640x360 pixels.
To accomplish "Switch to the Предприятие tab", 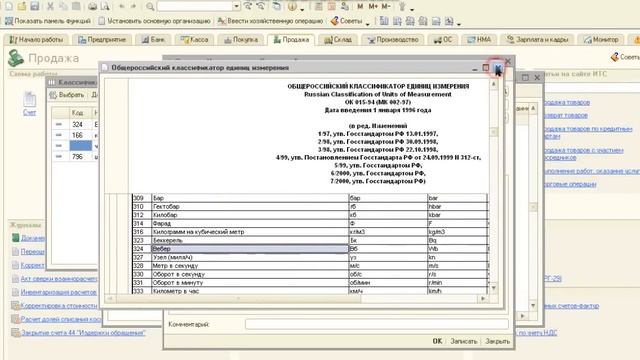I will 102,40.
